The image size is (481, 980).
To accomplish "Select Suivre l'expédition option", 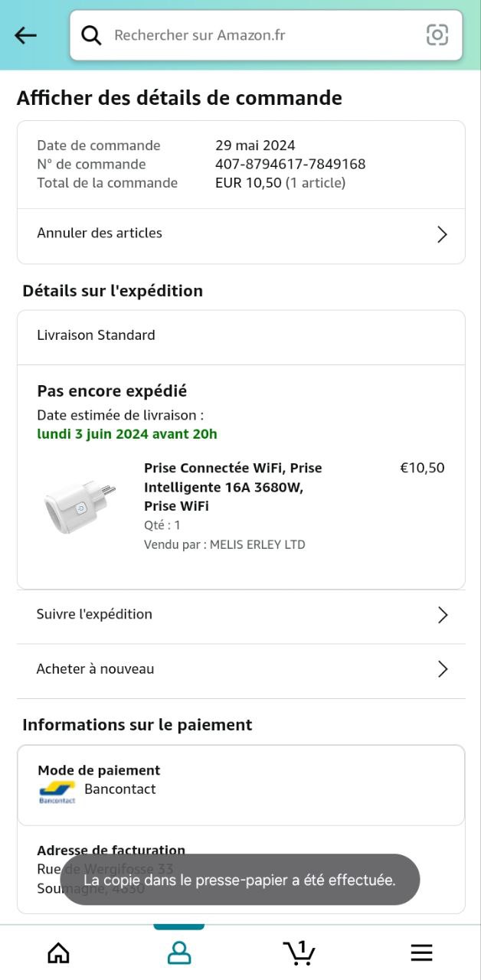I will click(94, 614).
